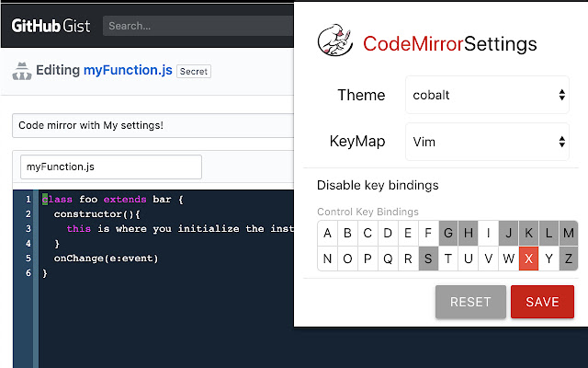Open the Theme dropdown showing cobalt
Screen dimensions: 588x368
[x=487, y=95]
